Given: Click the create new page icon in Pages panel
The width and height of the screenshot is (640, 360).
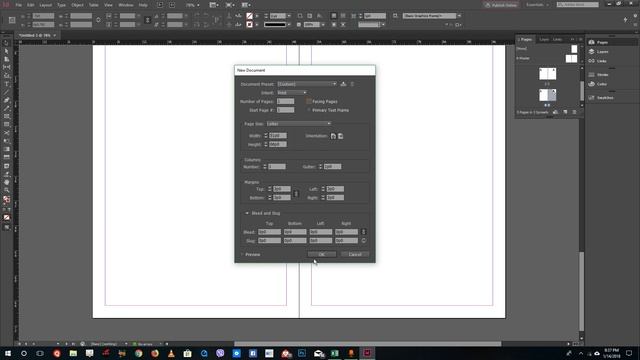Looking at the screenshot, I should pos(565,112).
